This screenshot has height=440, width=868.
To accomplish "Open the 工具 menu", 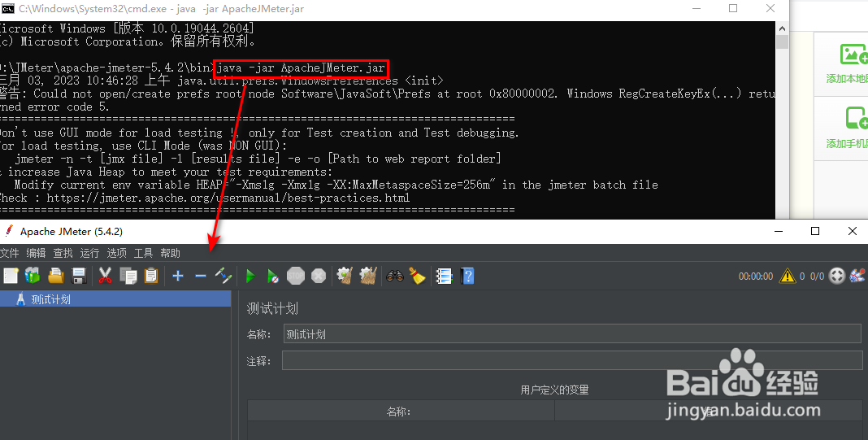I will click(x=143, y=253).
